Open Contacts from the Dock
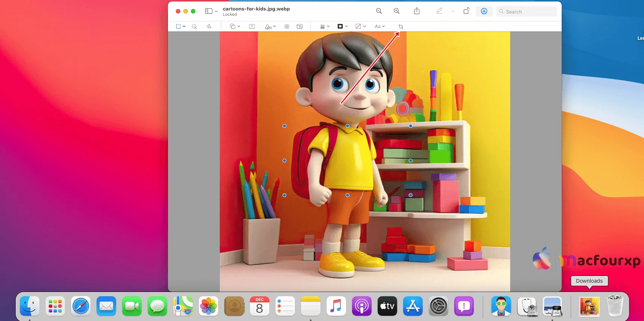644x321 pixels. [x=234, y=306]
